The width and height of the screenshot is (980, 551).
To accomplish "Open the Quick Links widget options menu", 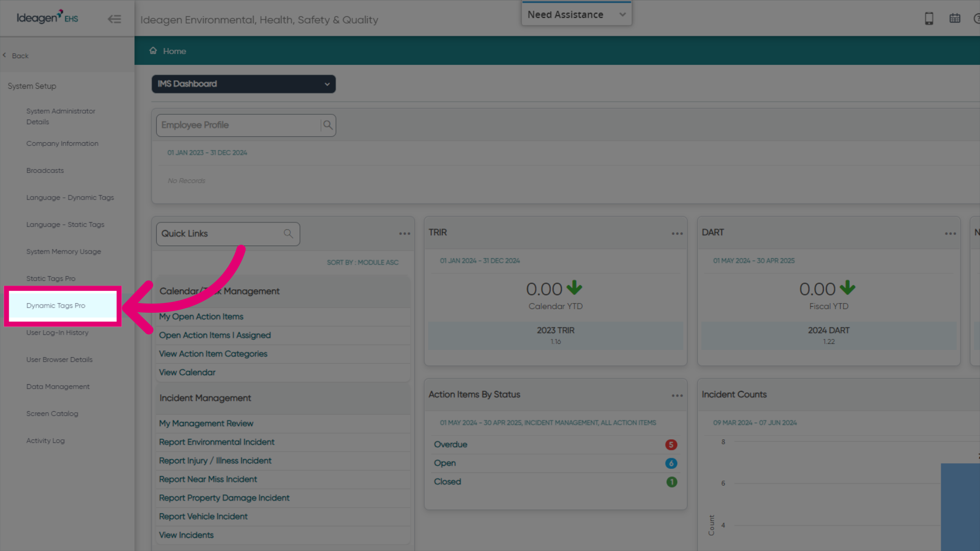I will tap(405, 234).
